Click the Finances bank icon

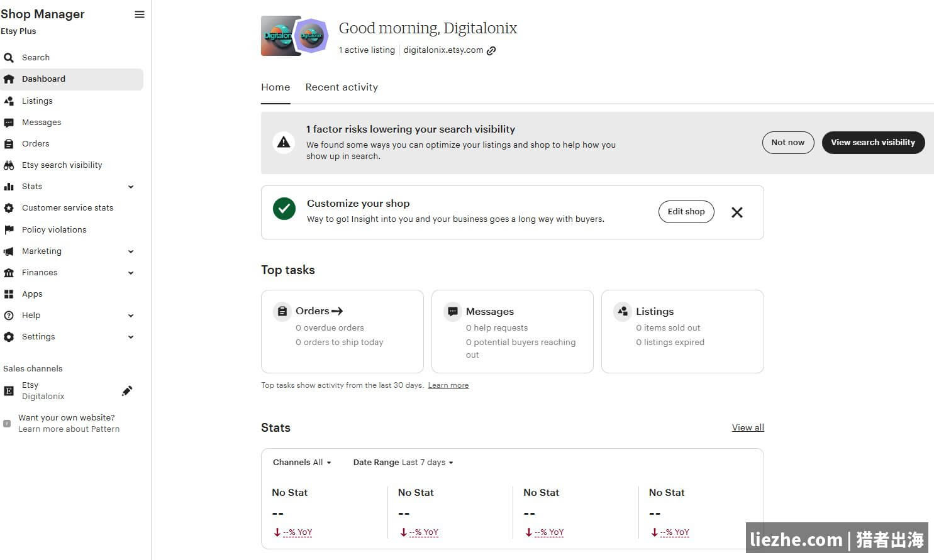click(9, 273)
